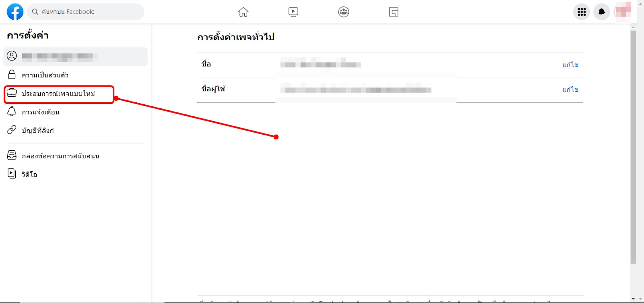The image size is (644, 303).
Task: Click แก้ไข link for ชื่อ row
Action: 570,65
